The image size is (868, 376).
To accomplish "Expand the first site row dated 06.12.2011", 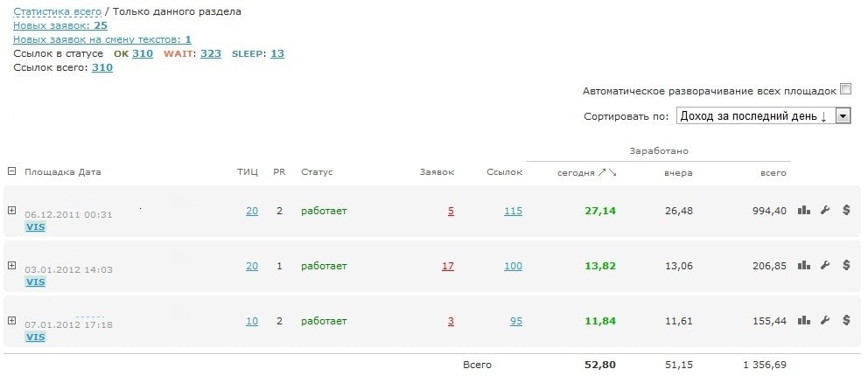I will point(11,210).
